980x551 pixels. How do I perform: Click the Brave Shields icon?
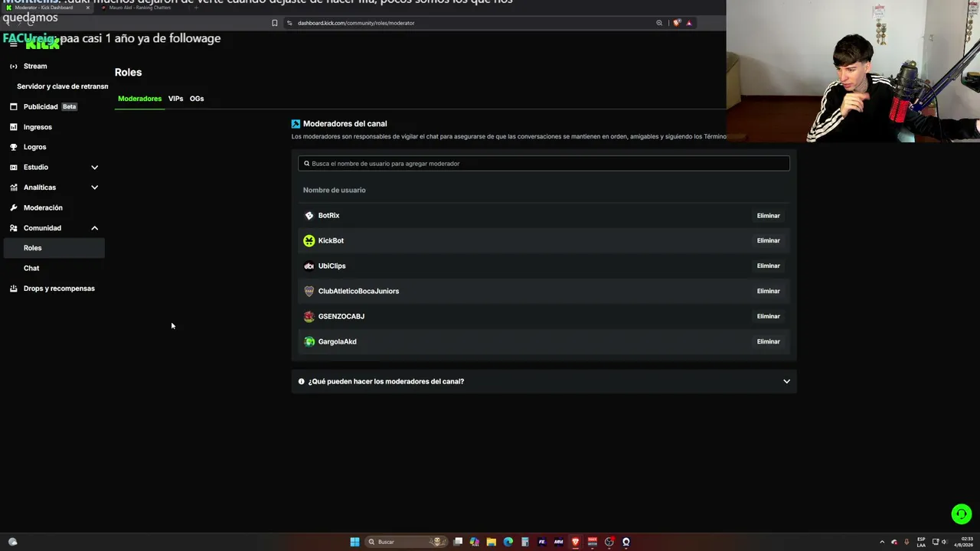(677, 23)
